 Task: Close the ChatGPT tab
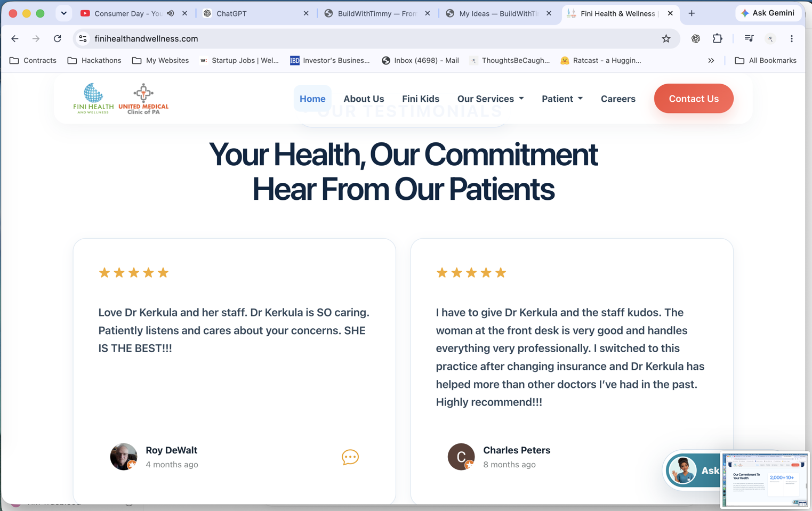306,13
